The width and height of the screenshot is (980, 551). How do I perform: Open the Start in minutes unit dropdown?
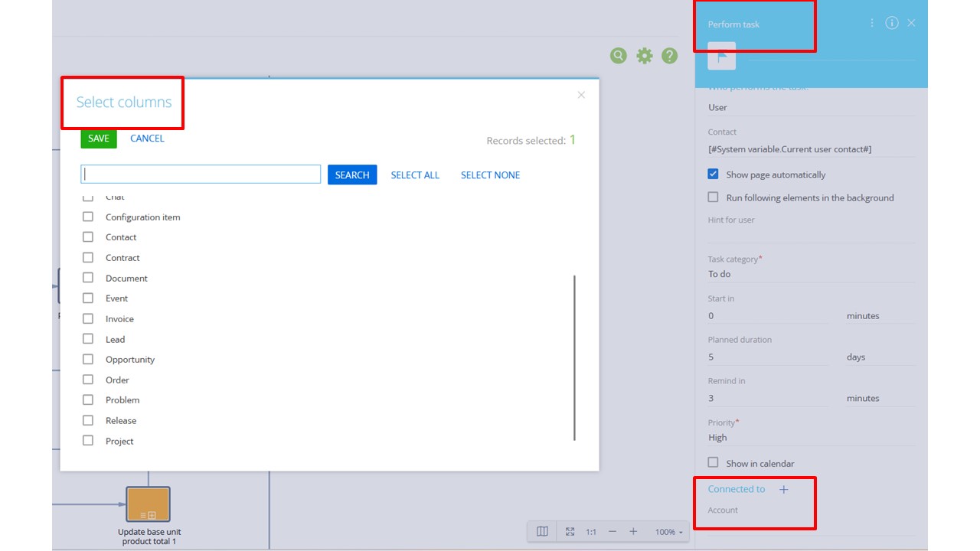click(880, 315)
